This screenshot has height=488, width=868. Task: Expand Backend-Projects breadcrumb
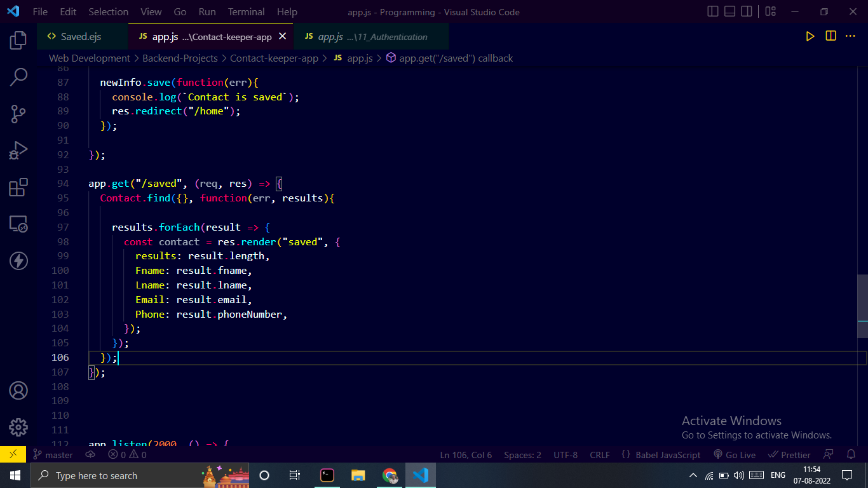pos(180,58)
